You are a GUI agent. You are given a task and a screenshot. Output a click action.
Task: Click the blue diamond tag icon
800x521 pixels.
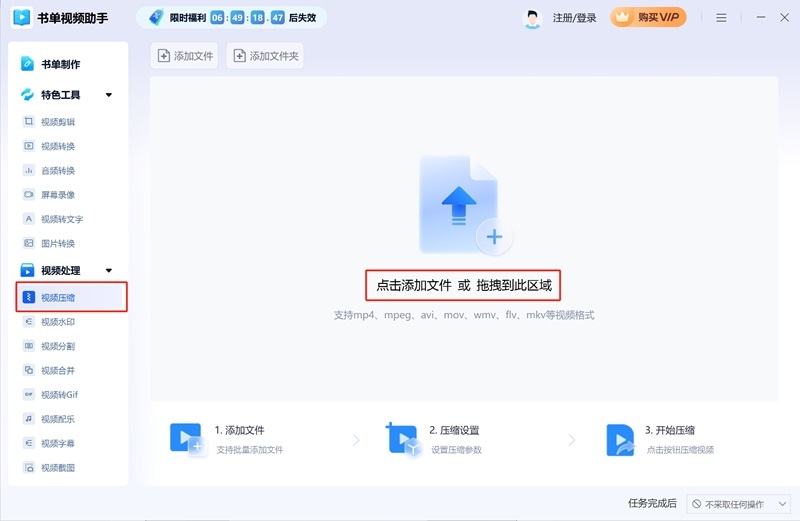pyautogui.click(x=156, y=17)
